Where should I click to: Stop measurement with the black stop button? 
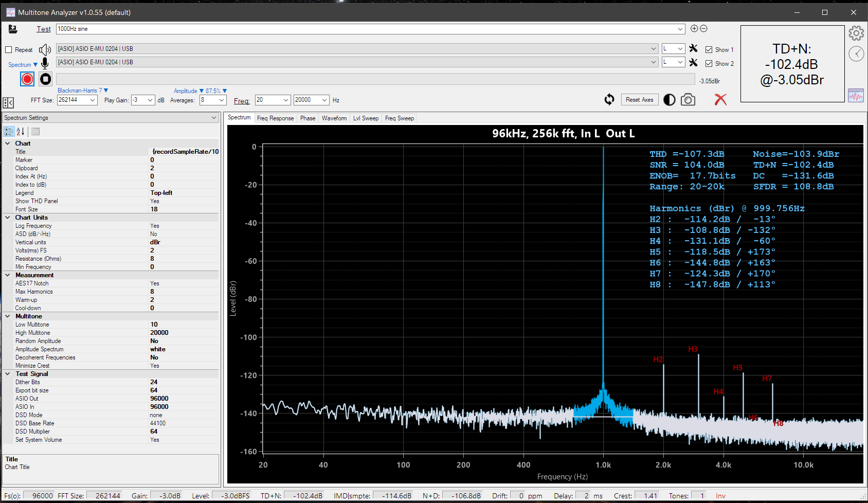pos(45,79)
